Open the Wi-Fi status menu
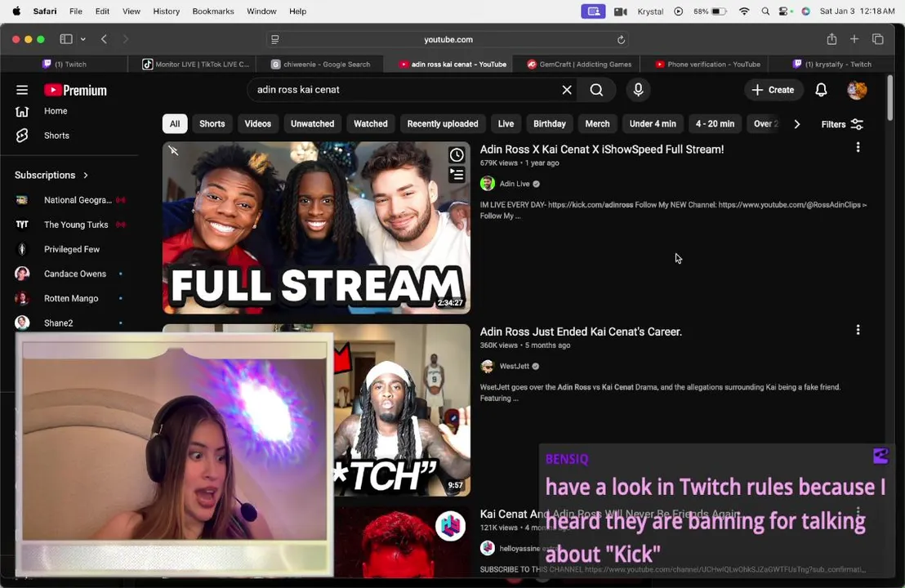The image size is (905, 588). tap(744, 11)
